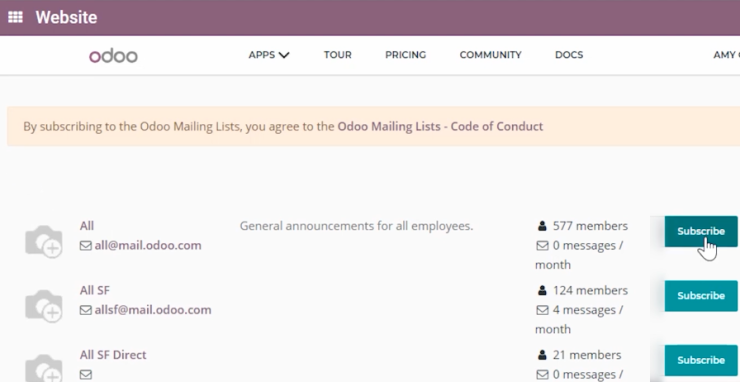Click the camera placeholder for All SF list
Image resolution: width=740 pixels, height=382 pixels.
click(43, 306)
